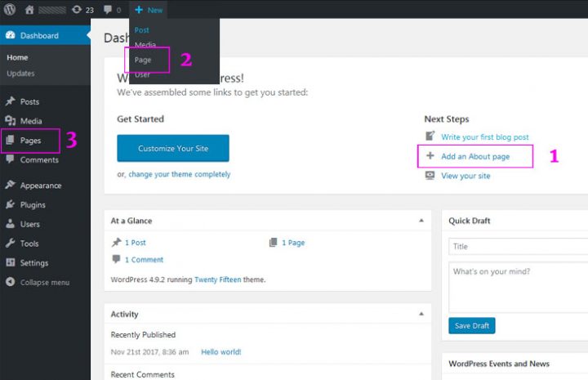Open the 1 Page link

(x=293, y=243)
